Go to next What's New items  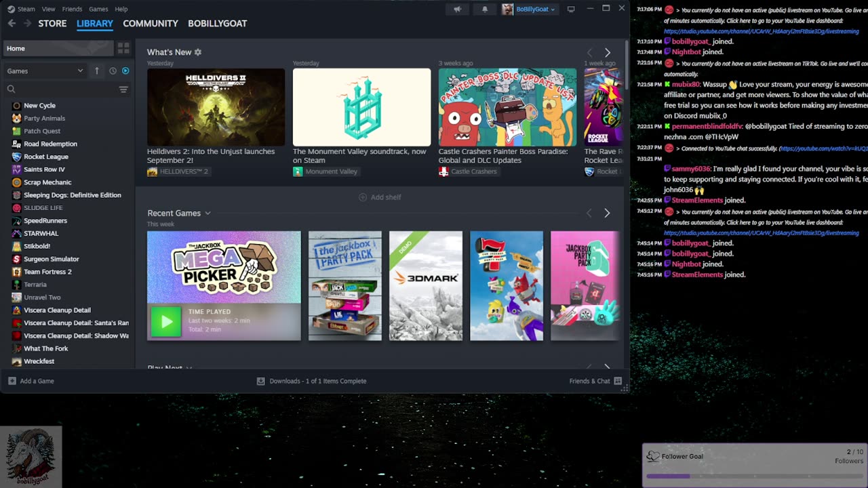point(607,52)
